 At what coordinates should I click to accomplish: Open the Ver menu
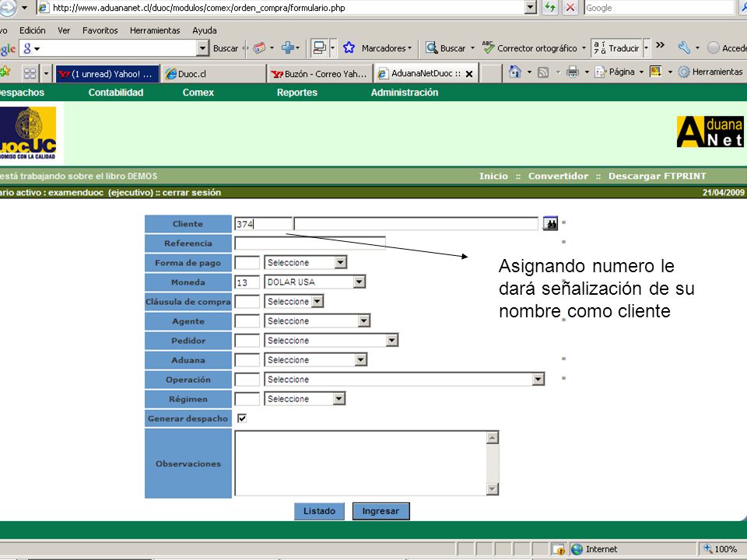[64, 30]
